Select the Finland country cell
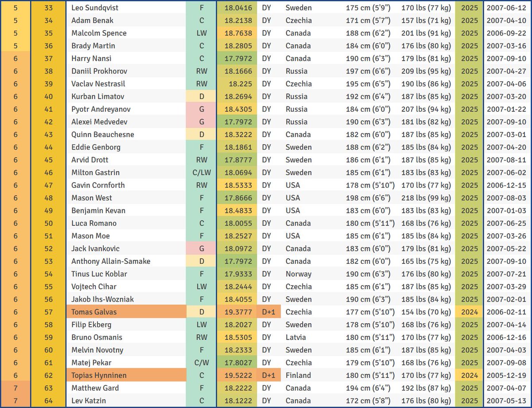Image resolution: width=532 pixels, height=408 pixels. pyautogui.click(x=298, y=376)
